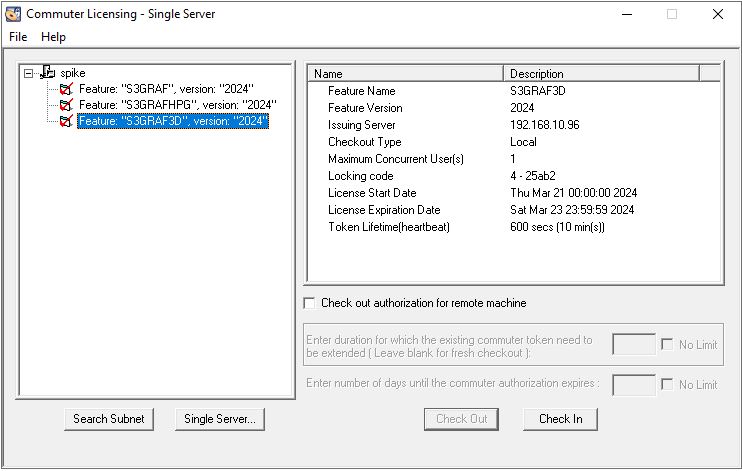This screenshot has height=471, width=742.
Task: Toggle No Limit for token extension duration
Action: coord(667,344)
